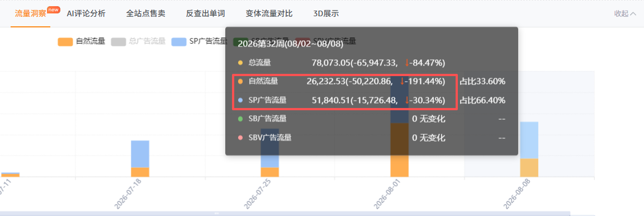The image size is (644, 216).
Task: Toggle the red SBV广告流量 legend swatch
Action: point(302,41)
